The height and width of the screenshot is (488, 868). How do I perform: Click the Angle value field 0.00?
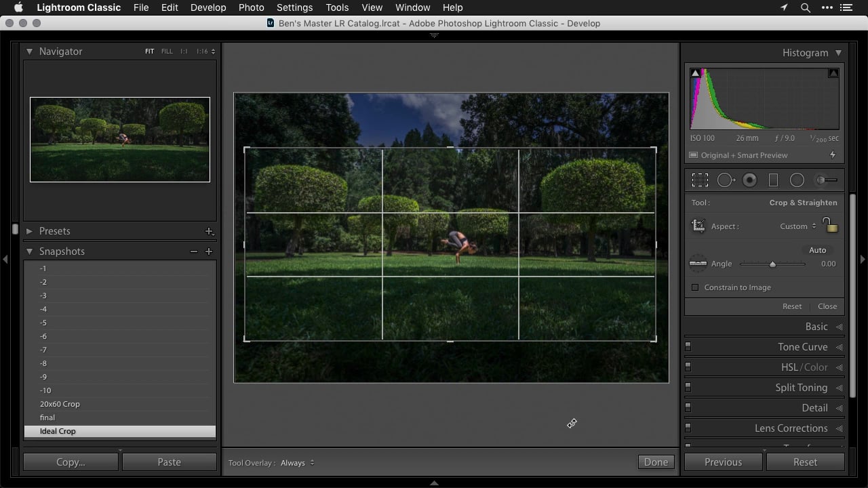[x=828, y=264]
